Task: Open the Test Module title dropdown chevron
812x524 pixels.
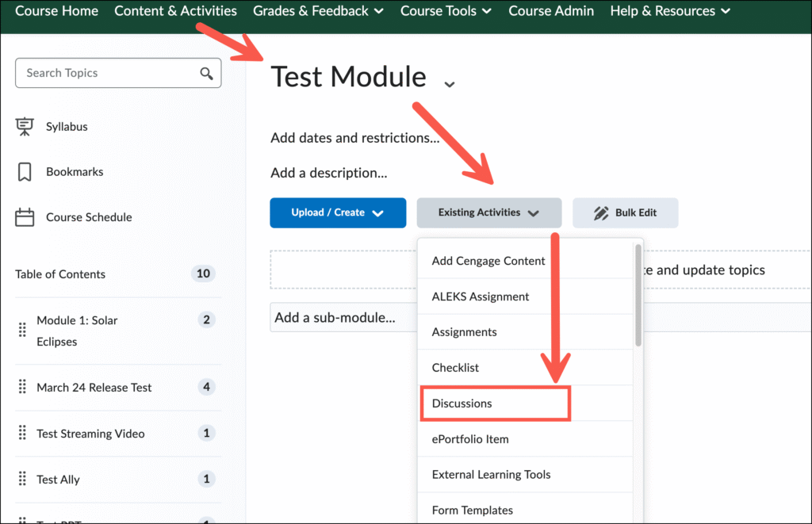Action: coord(450,84)
